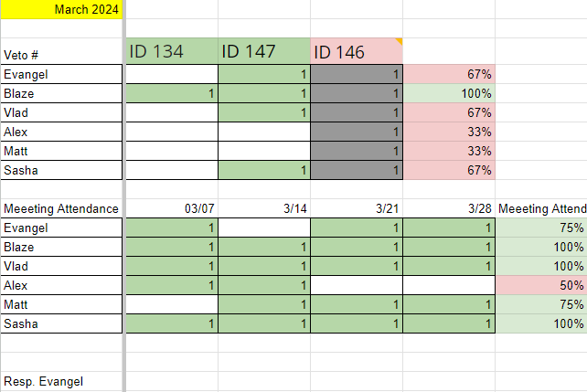Click Alex's 50% attendance cell
Screen dimensions: 587x392
541,285
